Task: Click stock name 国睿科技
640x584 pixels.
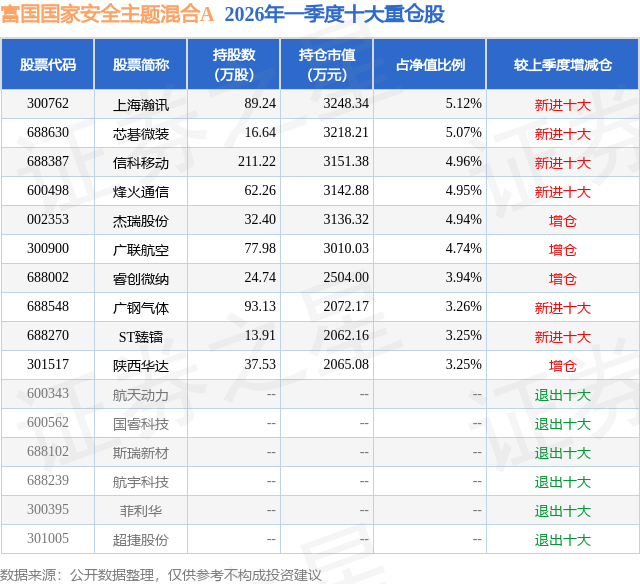Action: [x=141, y=424]
